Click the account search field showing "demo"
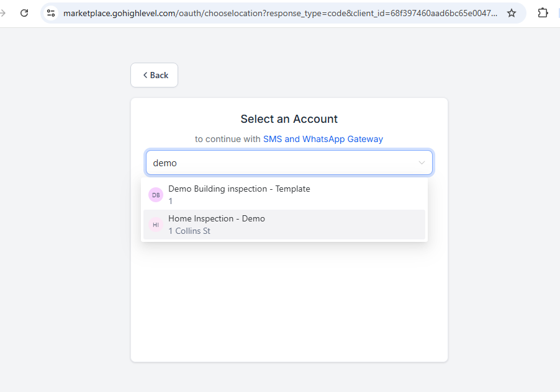Viewport: 560px width, 392px height. coord(279,163)
